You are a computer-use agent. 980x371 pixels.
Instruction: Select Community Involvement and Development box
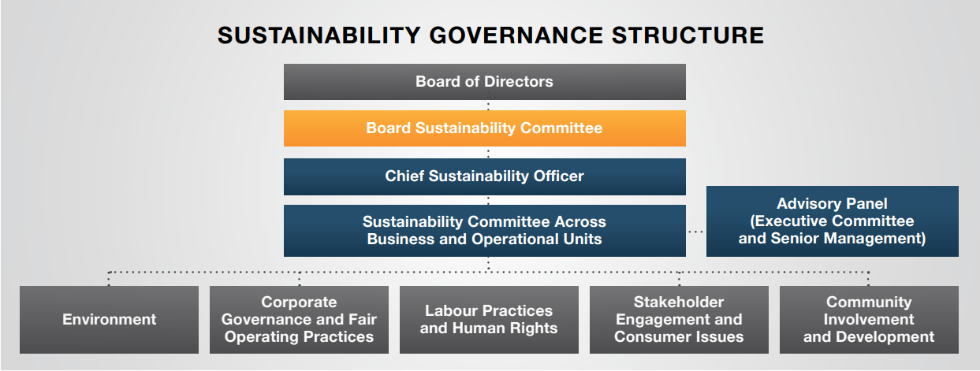tap(869, 319)
